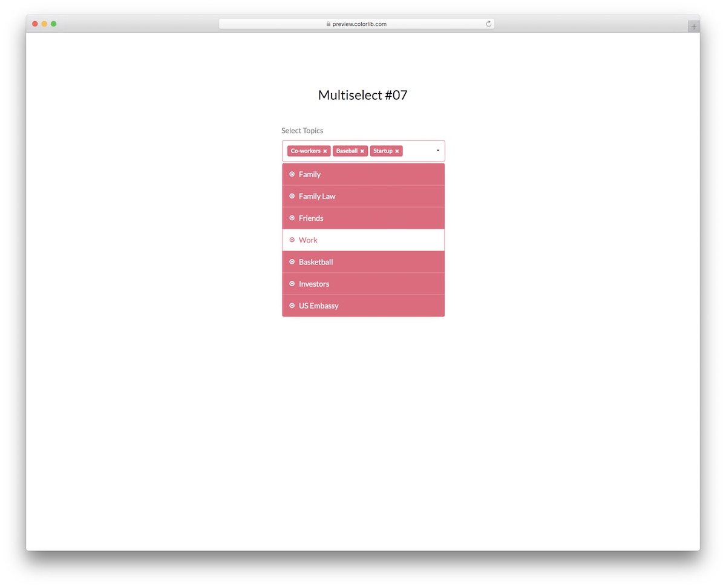The height and width of the screenshot is (588, 726).
Task: Select the Family Law option
Action: pos(364,196)
